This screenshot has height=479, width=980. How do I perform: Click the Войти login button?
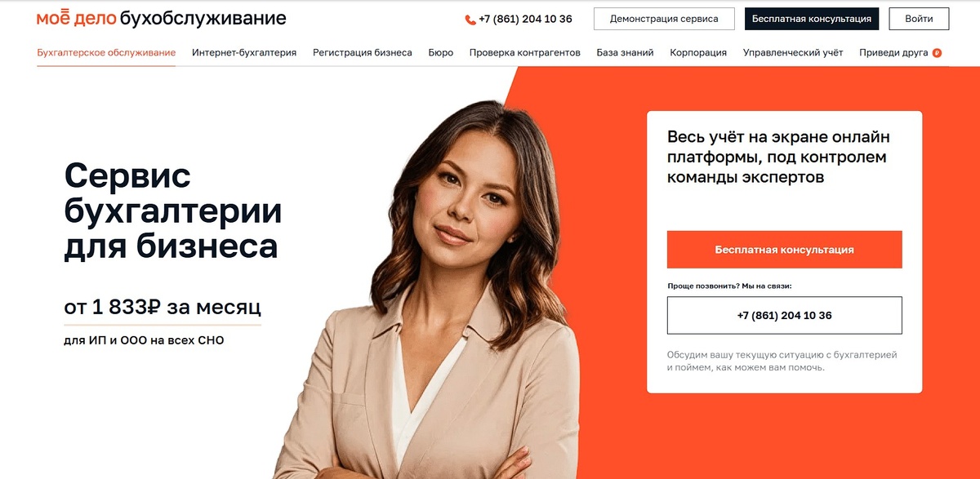coord(919,19)
